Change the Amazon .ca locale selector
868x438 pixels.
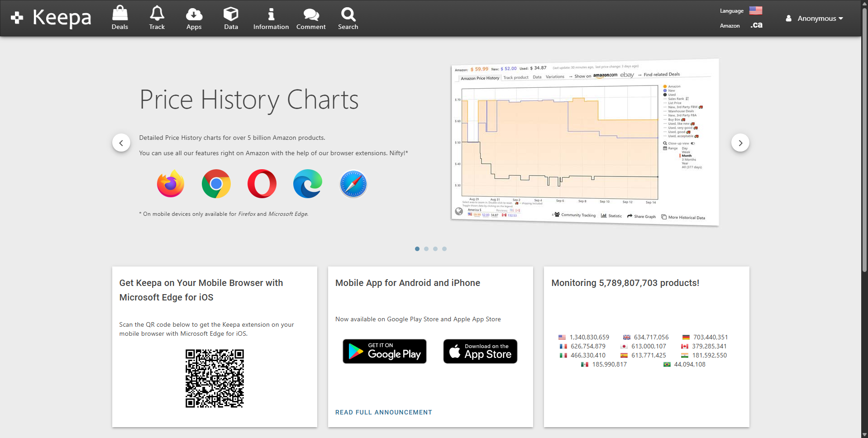point(756,25)
